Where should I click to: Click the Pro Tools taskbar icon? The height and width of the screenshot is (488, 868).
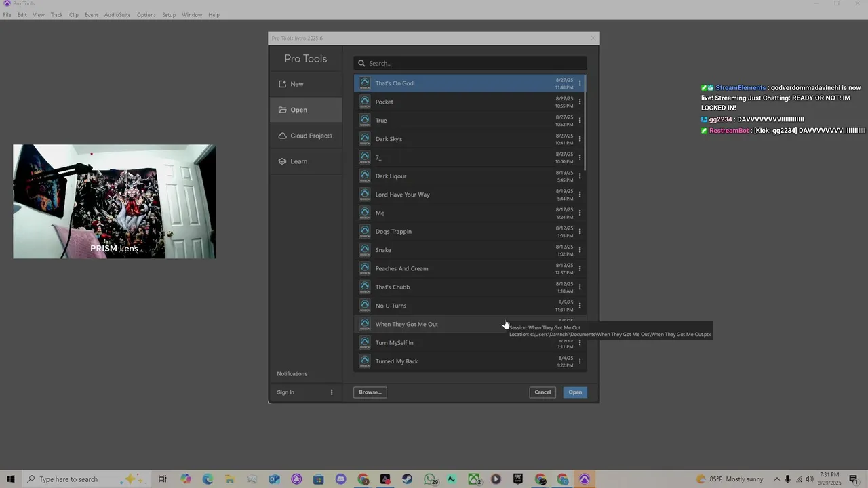click(x=585, y=479)
